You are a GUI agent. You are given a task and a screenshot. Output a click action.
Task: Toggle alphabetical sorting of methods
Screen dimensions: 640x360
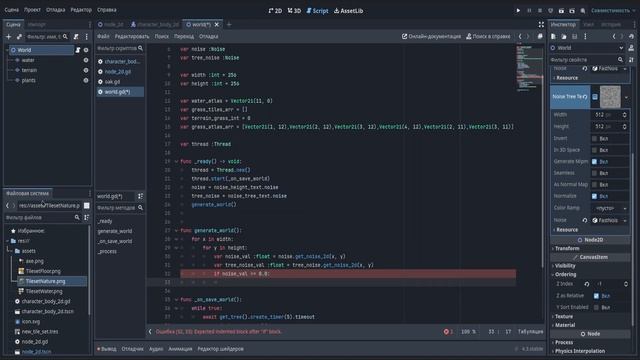click(x=140, y=196)
